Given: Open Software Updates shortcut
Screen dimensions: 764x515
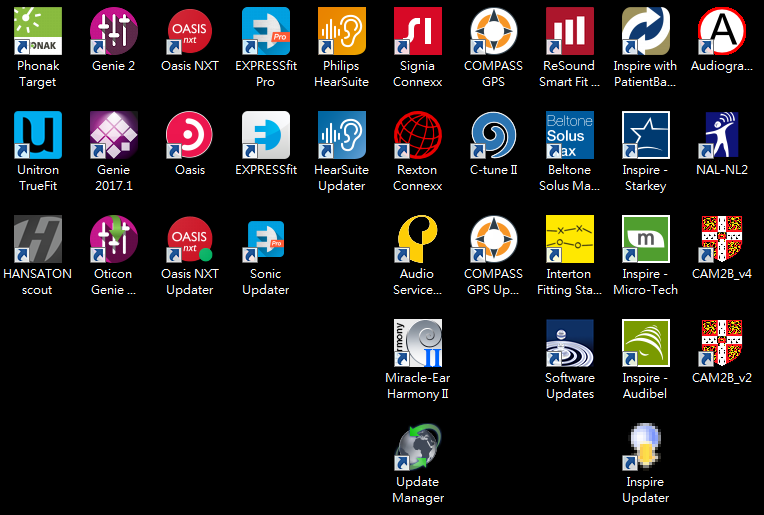Looking at the screenshot, I should [570, 343].
